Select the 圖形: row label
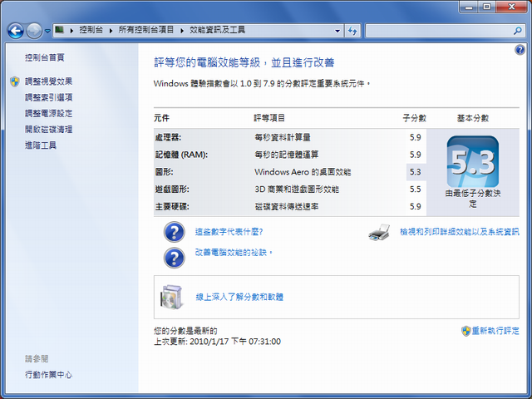 (x=165, y=172)
